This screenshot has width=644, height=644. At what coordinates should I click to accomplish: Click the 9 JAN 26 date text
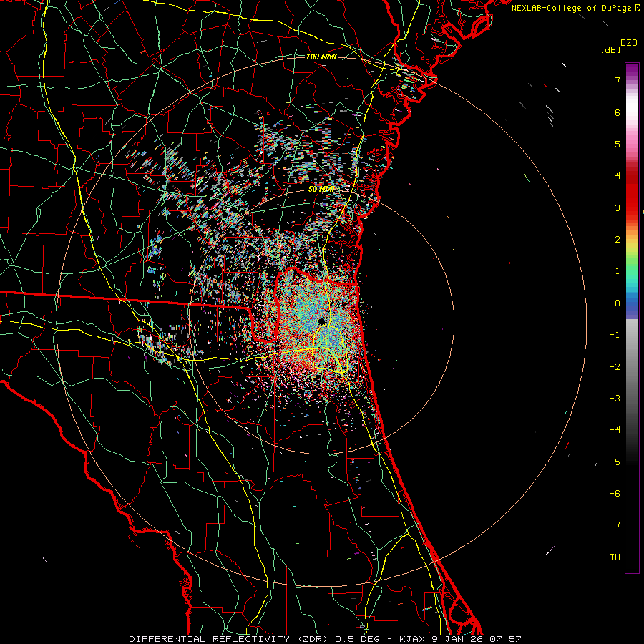pyautogui.click(x=459, y=639)
